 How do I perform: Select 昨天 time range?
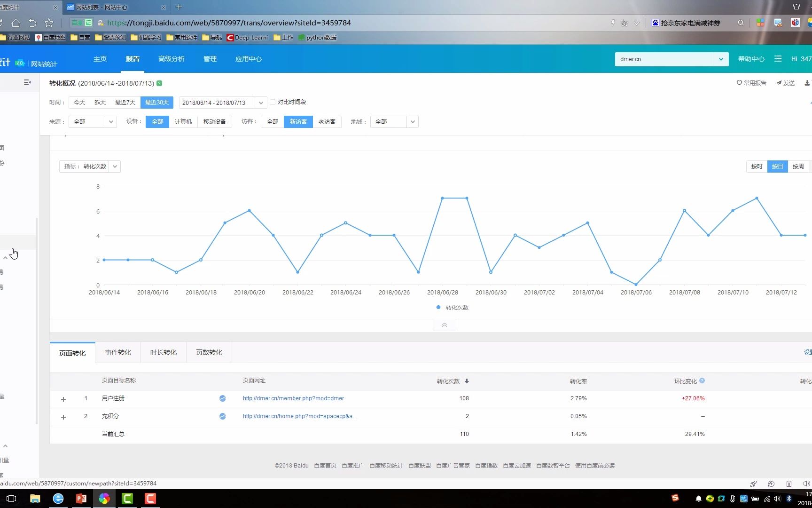(100, 102)
